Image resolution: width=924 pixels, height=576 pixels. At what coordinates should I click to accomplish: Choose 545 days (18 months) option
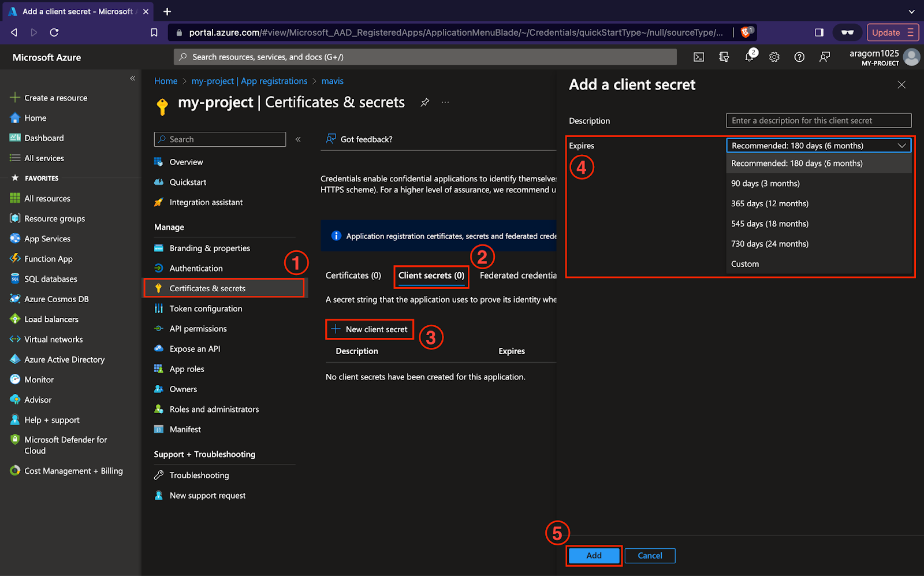[x=818, y=224]
